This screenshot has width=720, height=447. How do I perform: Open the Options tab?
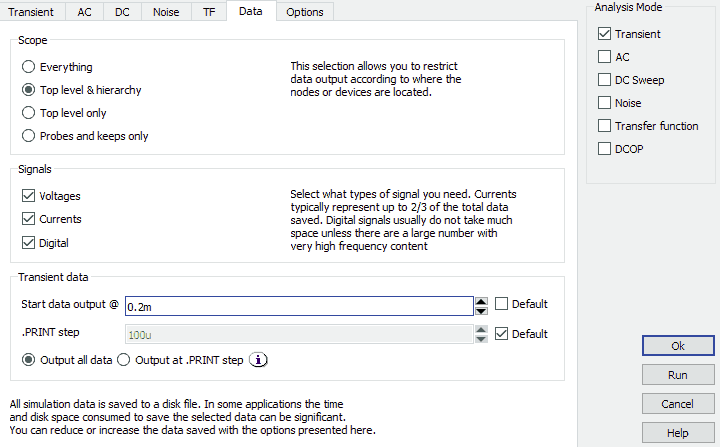pyautogui.click(x=304, y=12)
